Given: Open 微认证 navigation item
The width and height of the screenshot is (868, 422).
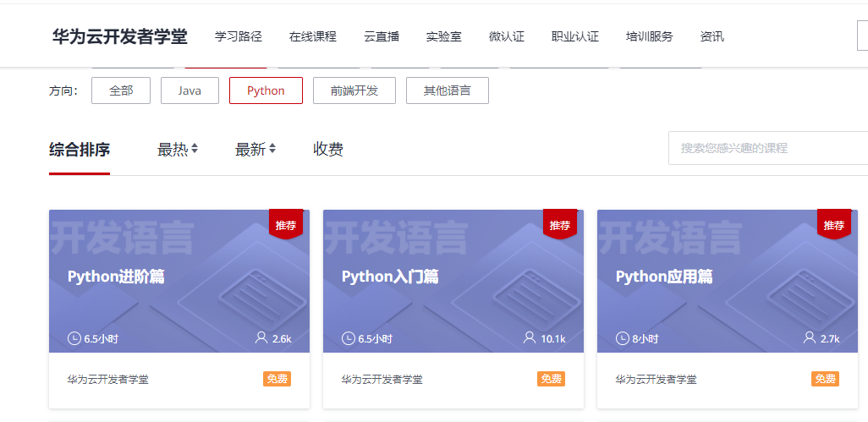Looking at the screenshot, I should [x=507, y=37].
